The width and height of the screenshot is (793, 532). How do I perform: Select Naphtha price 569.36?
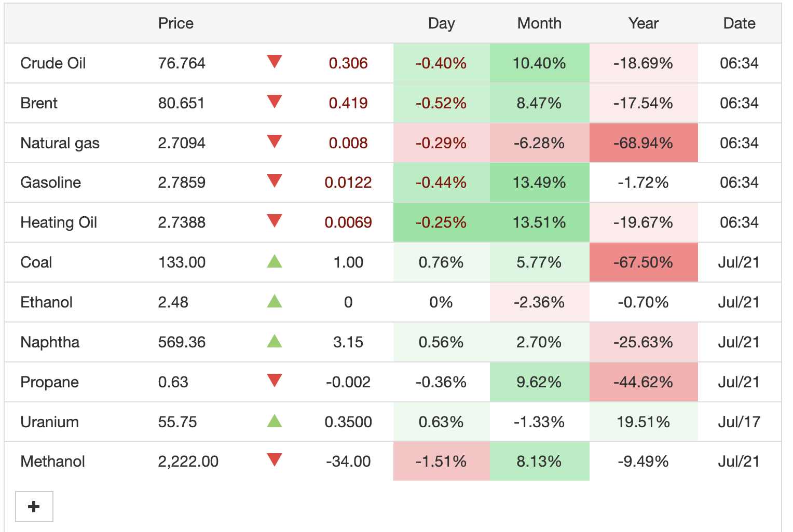(182, 342)
